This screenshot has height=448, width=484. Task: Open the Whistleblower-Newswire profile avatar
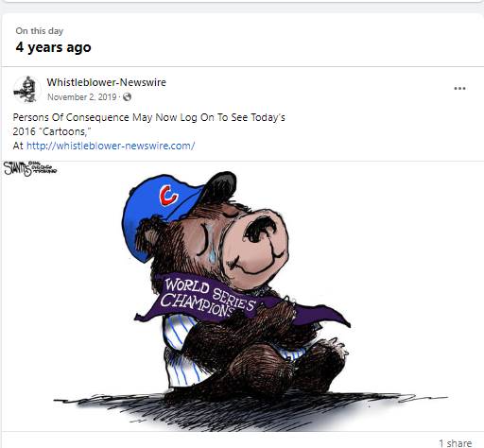[26, 90]
